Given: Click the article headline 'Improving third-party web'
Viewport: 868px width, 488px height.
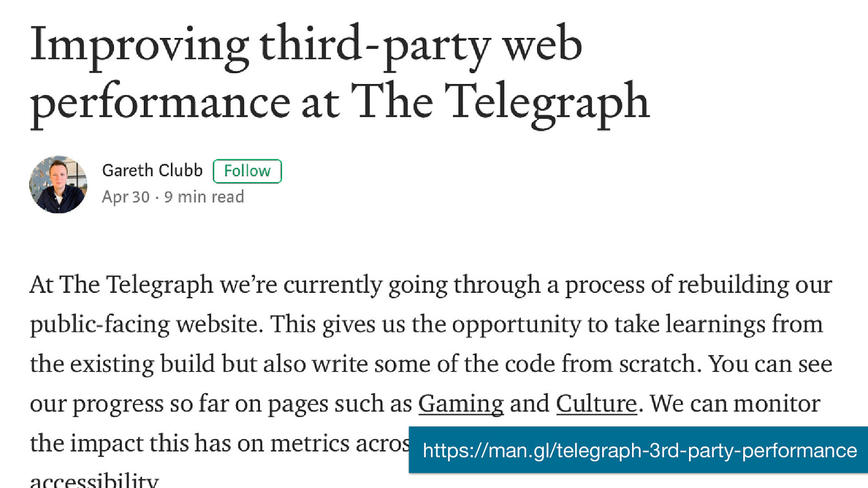Looking at the screenshot, I should click(306, 46).
